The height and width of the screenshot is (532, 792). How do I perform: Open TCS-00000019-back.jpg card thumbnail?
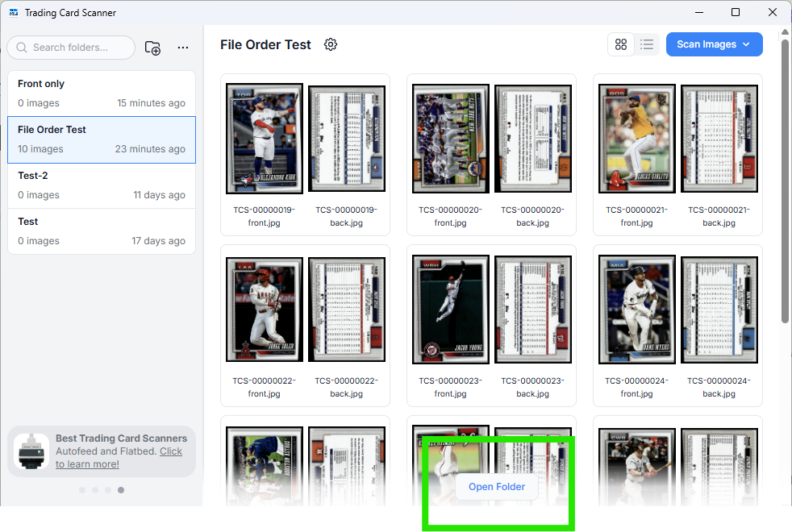347,139
